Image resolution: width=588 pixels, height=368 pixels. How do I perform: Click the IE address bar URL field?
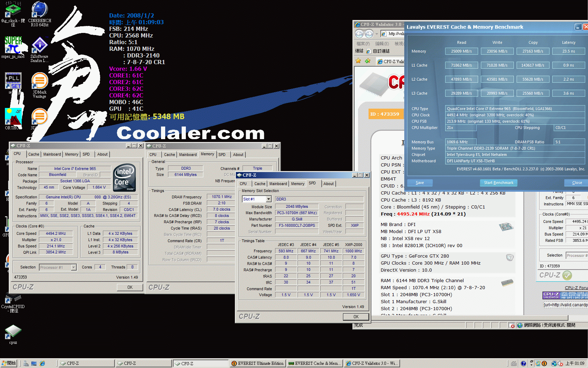pyautogui.click(x=392, y=34)
